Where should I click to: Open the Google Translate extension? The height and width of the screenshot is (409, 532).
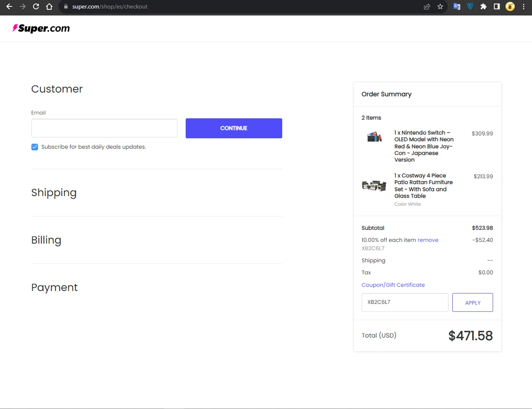click(x=457, y=6)
